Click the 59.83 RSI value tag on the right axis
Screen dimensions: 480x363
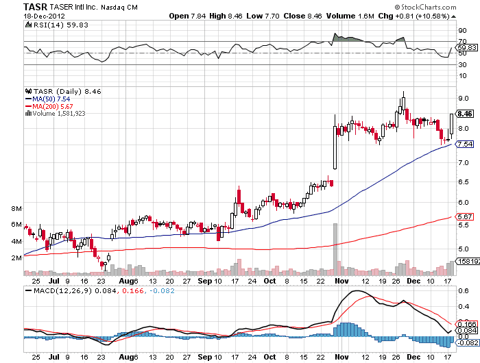point(467,48)
